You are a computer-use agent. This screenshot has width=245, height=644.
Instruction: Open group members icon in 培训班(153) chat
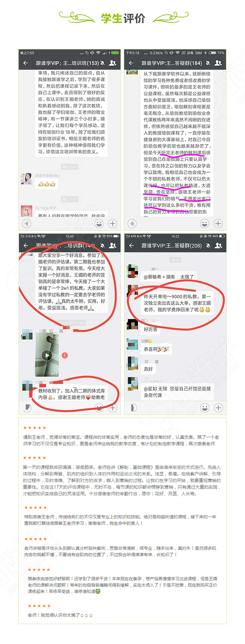pos(112,63)
